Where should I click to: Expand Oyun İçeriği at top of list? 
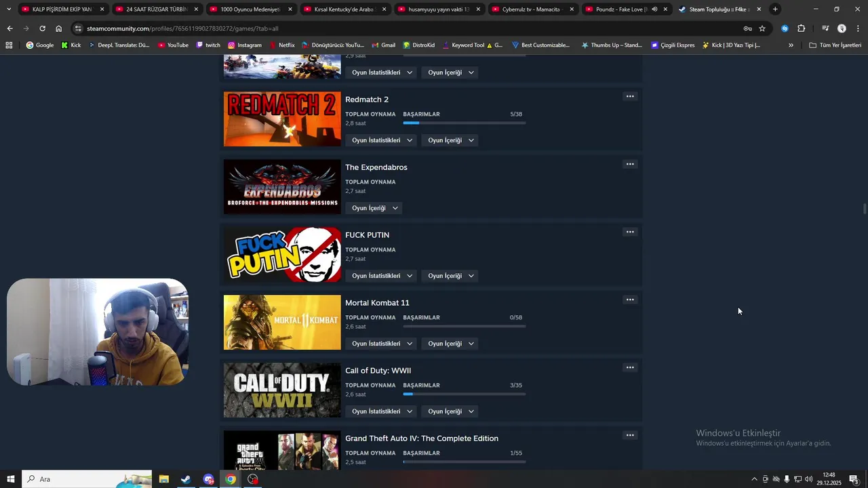(x=450, y=73)
